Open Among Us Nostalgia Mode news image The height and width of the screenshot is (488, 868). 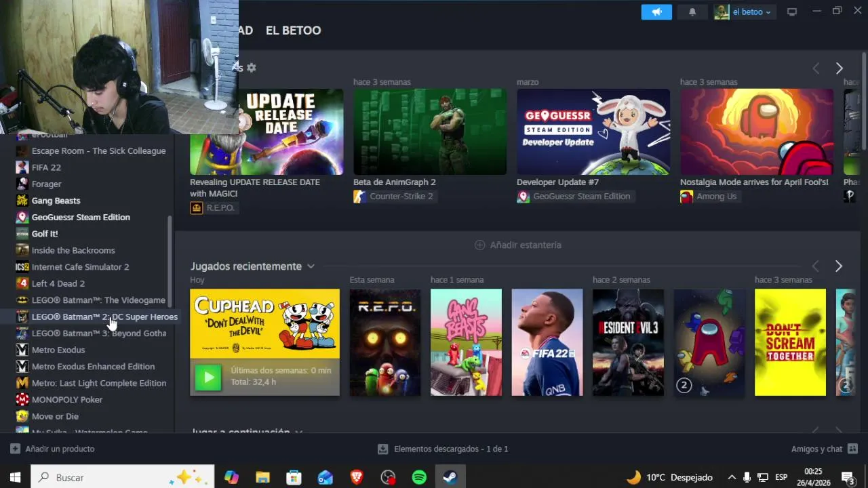[757, 131]
